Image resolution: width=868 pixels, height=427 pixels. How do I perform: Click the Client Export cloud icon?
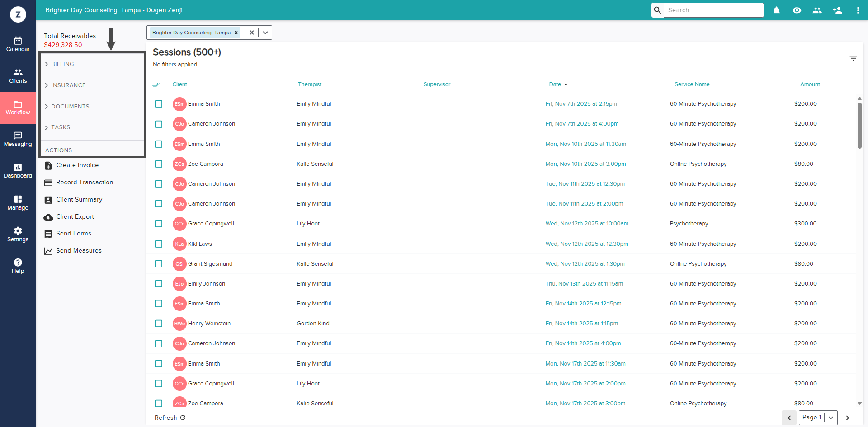click(x=48, y=217)
